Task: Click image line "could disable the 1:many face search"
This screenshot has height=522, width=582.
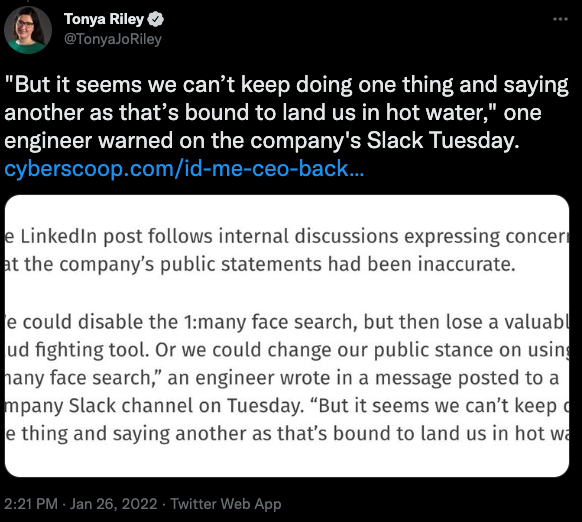Action: (x=287, y=322)
